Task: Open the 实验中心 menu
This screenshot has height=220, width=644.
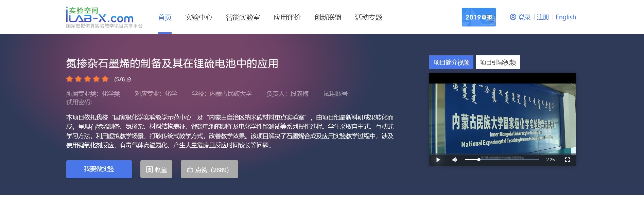Action: [198, 17]
